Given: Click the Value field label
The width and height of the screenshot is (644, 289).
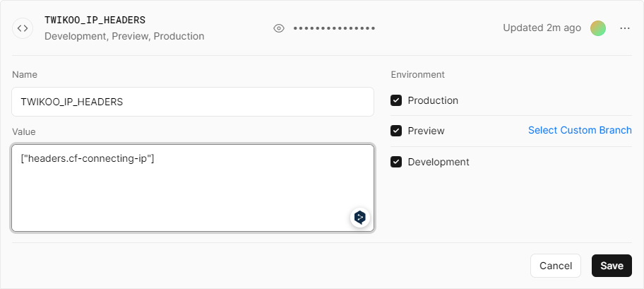Looking at the screenshot, I should 23,131.
